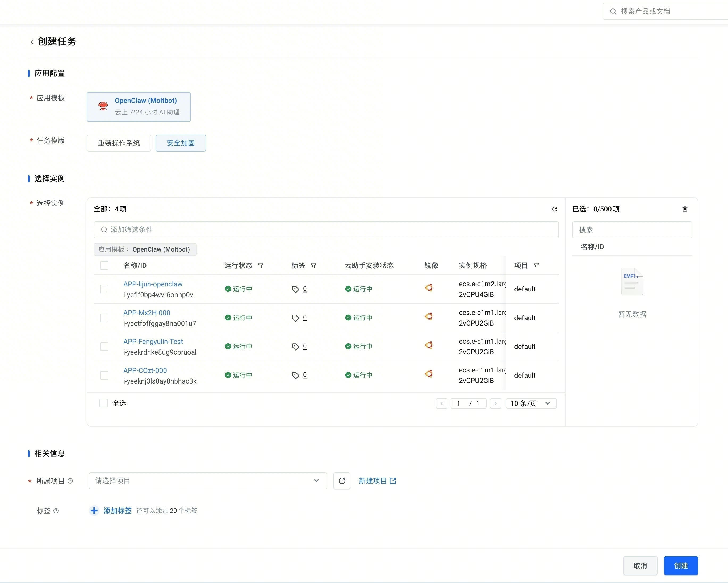Open the 请选择项目 dropdown
728x583 pixels.
[207, 481]
